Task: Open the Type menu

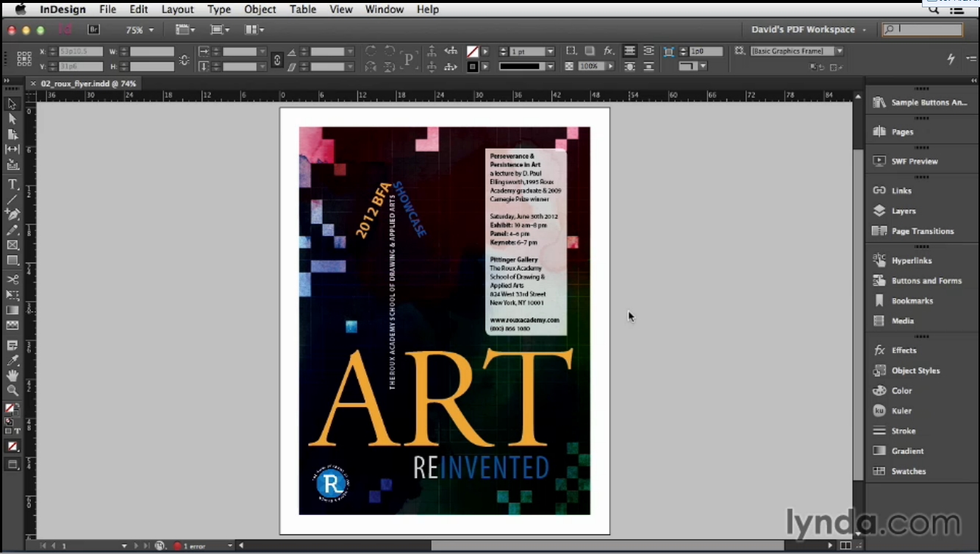Action: click(x=219, y=10)
